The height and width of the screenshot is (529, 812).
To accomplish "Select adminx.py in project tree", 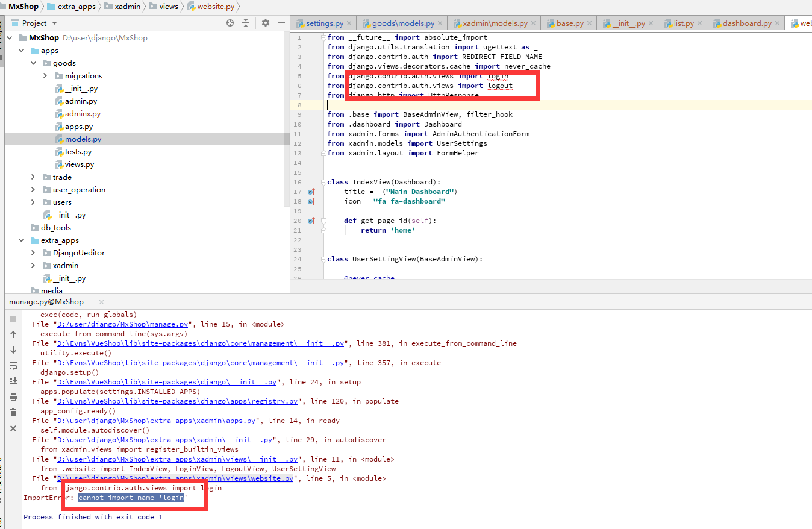I will 83,114.
